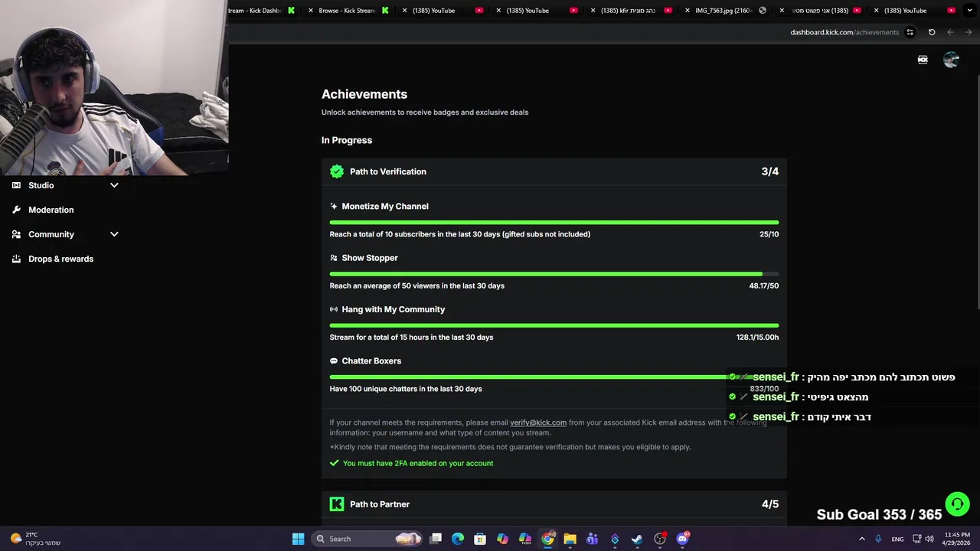Click the green 2FA checkmark icon
This screenshot has width=980, height=551.
coord(334,463)
